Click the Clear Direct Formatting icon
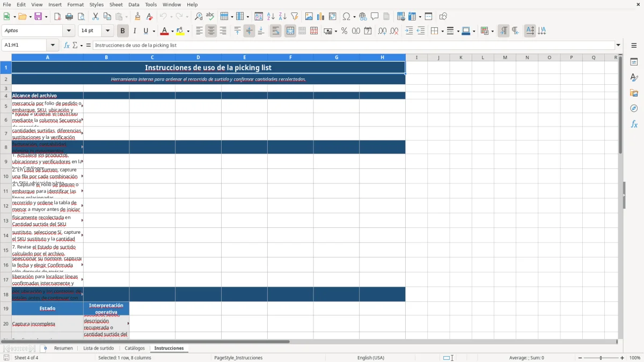This screenshot has height=362, width=644. coord(150,17)
